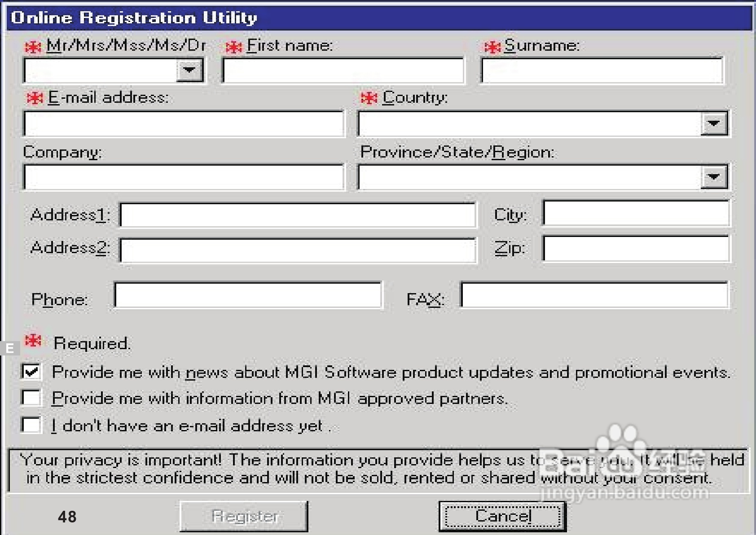Click the City input field
Viewport: 756px width, 535px height.
[636, 213]
